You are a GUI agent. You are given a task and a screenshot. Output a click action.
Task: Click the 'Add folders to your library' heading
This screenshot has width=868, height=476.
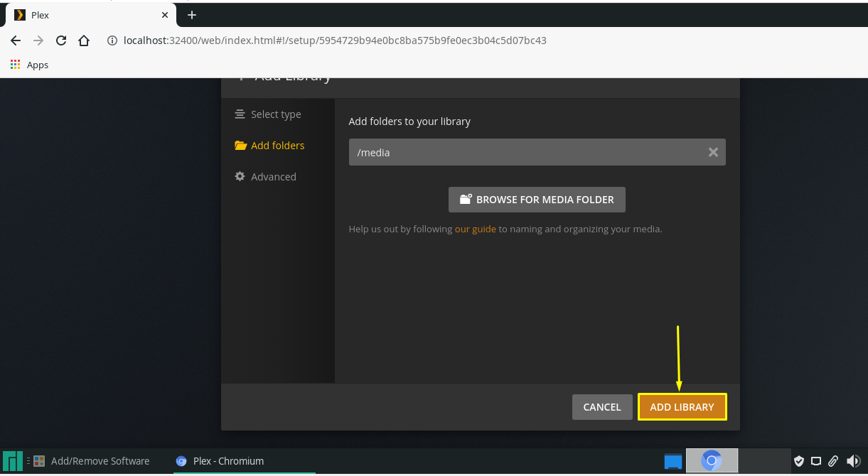coord(409,121)
